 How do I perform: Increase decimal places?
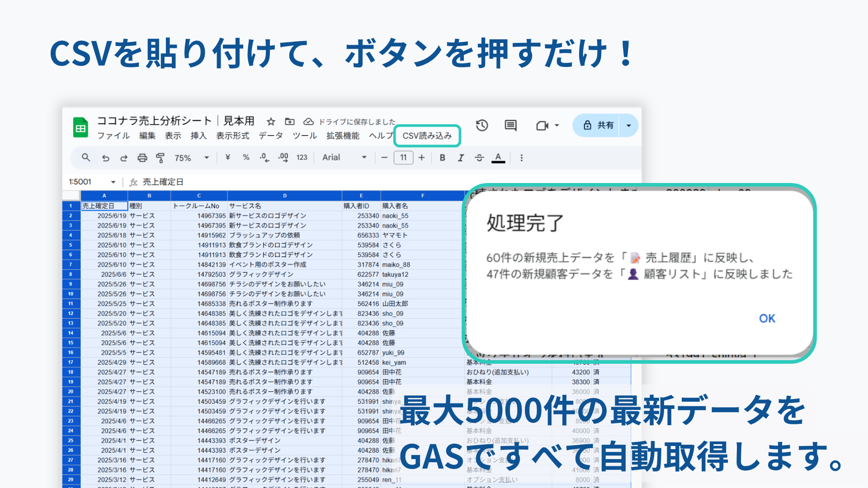click(283, 157)
